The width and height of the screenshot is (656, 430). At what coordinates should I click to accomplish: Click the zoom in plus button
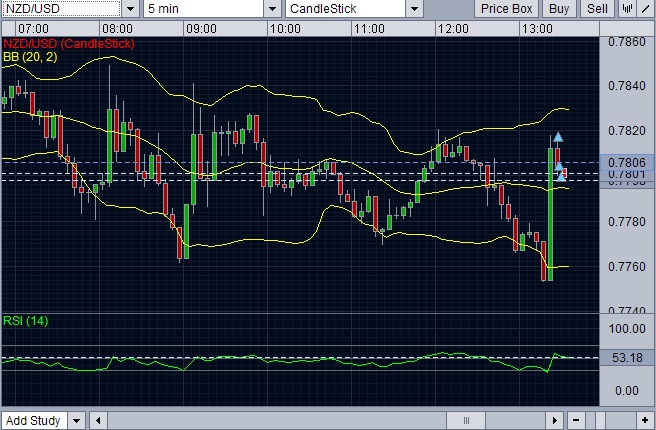(x=645, y=420)
